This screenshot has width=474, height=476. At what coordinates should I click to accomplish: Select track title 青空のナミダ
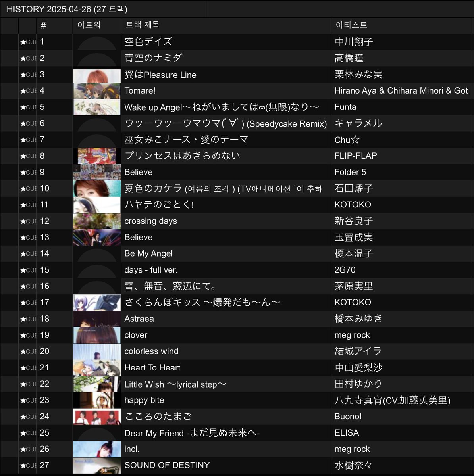click(x=153, y=58)
